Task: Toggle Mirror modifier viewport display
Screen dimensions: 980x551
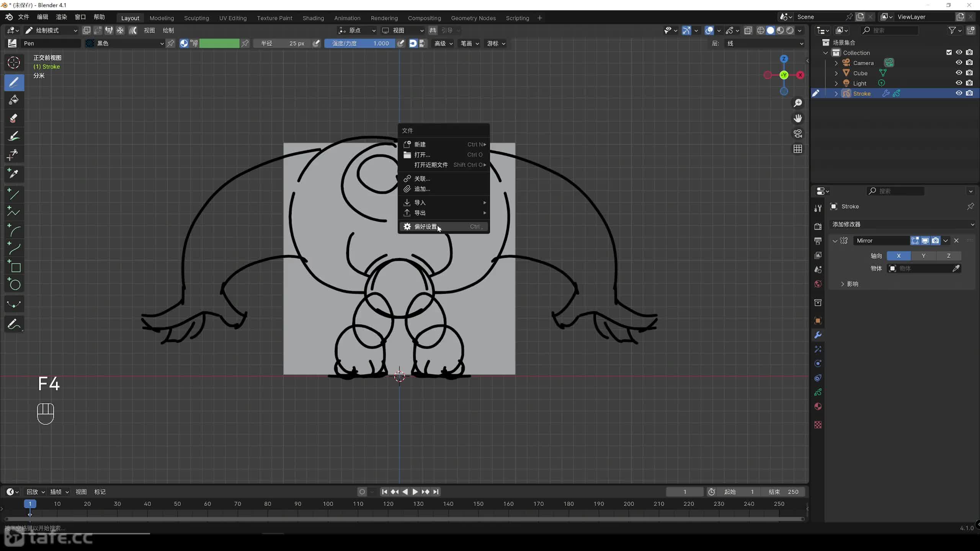Action: click(925, 241)
